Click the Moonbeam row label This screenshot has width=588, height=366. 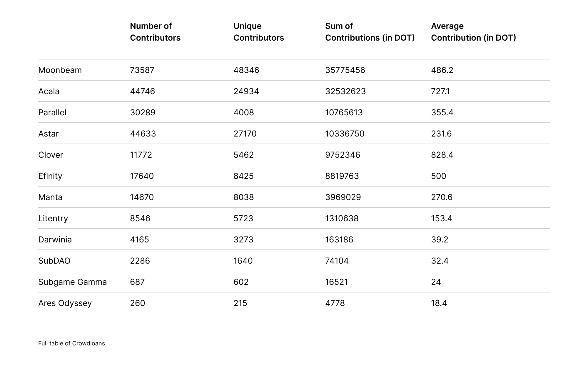60,70
